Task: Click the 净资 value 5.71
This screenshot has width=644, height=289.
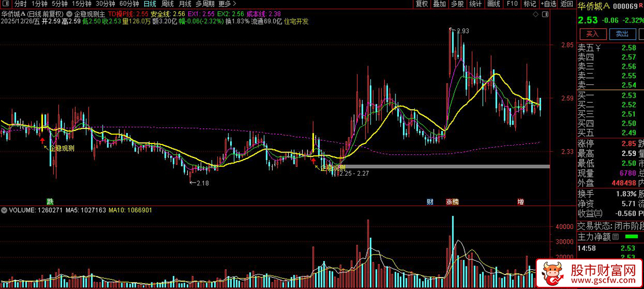Action: 628,204
